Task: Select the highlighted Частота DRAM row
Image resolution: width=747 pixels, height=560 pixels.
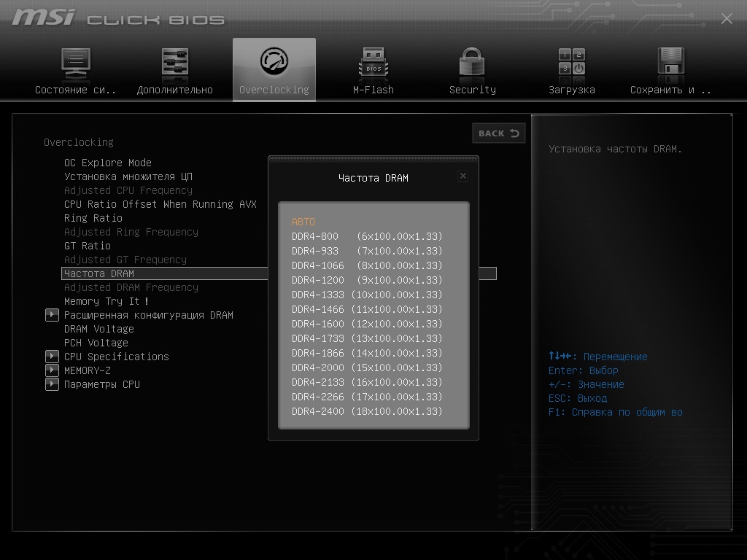Action: tap(279, 273)
